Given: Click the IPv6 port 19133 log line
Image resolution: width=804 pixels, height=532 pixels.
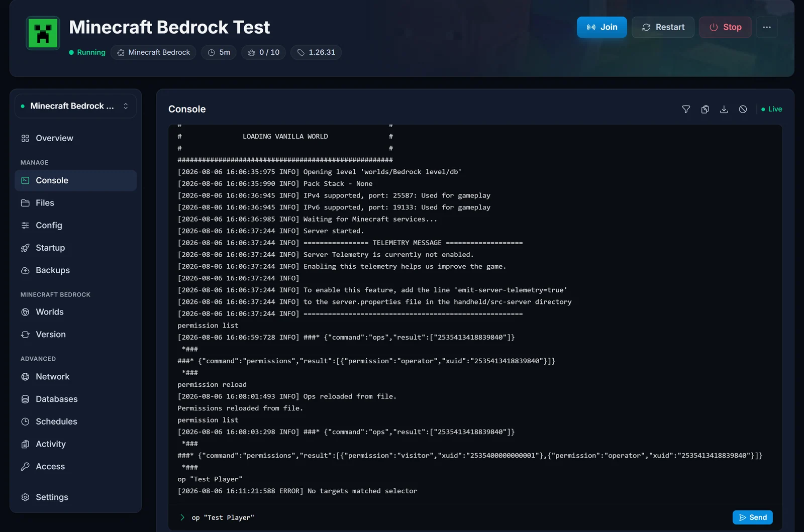Looking at the screenshot, I should pos(334,207).
